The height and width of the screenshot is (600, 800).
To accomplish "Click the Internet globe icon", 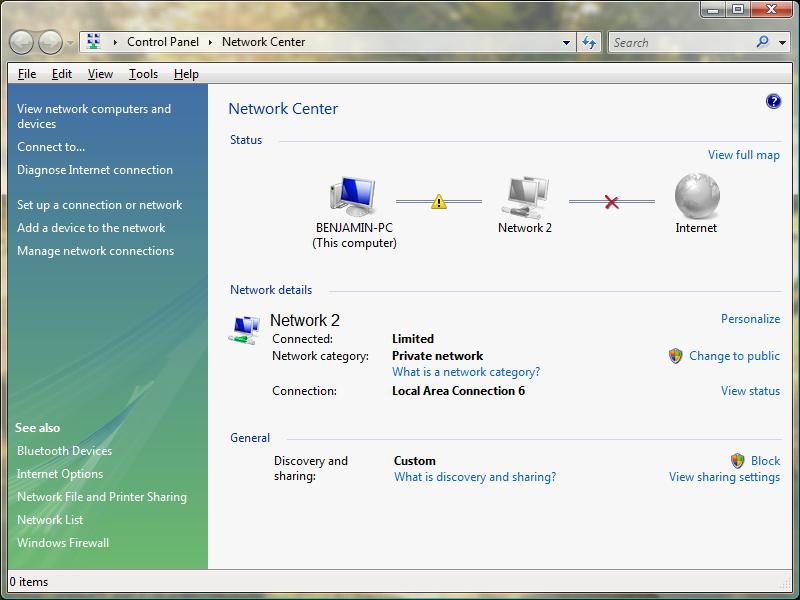I will pos(697,196).
